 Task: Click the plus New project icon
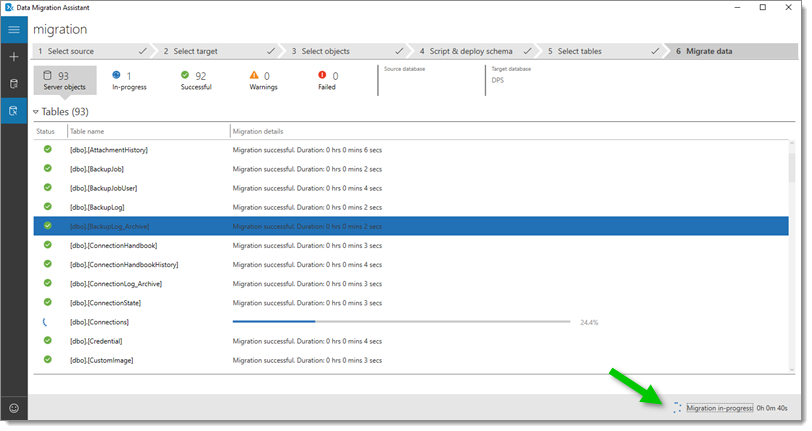click(14, 57)
